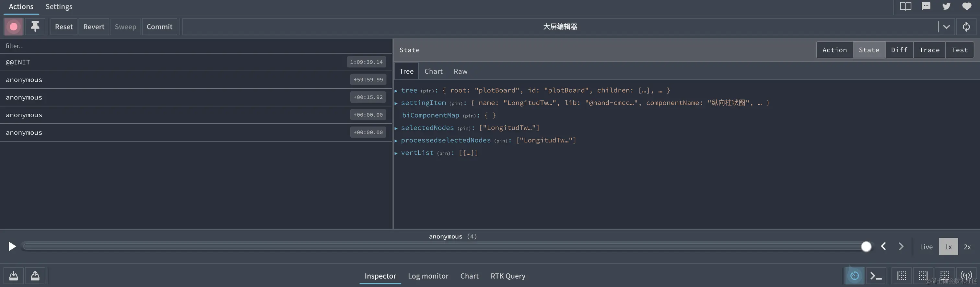The image size is (980, 287).
Task: Click the filter actions input field
Action: click(196, 46)
